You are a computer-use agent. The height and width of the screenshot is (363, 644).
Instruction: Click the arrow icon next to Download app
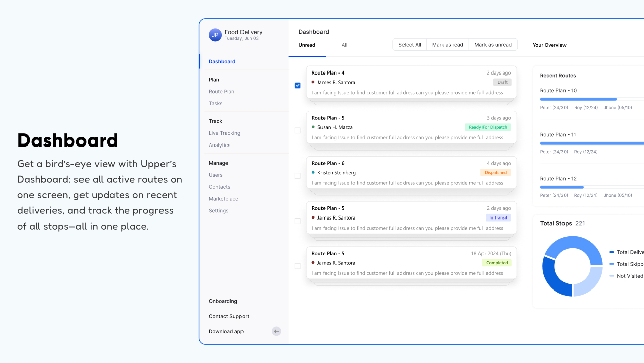point(276,331)
